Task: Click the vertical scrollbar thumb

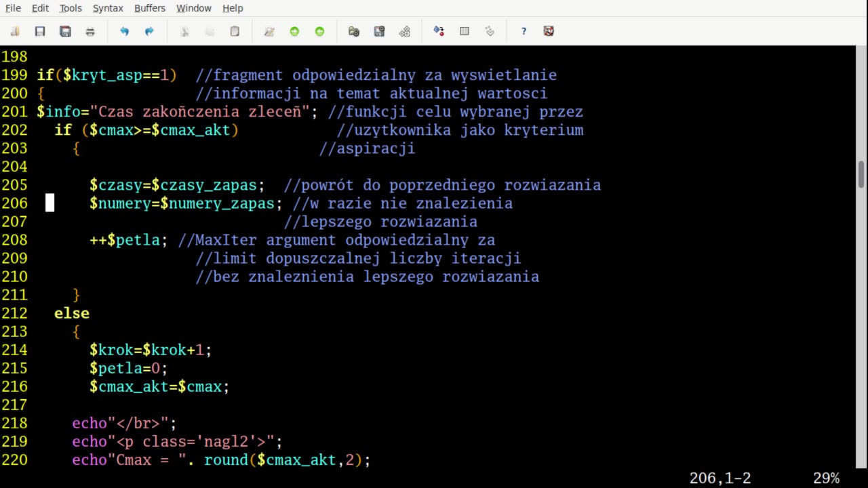Action: 862,174
